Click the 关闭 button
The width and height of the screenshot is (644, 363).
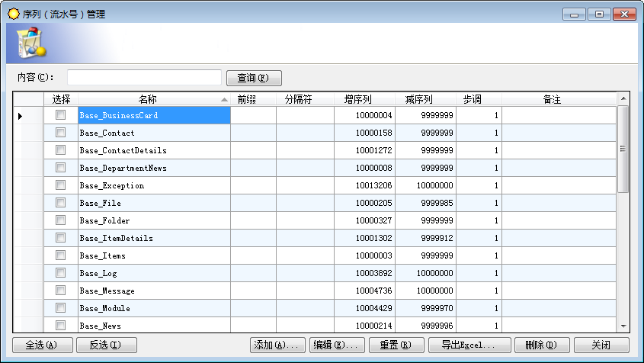click(x=601, y=345)
